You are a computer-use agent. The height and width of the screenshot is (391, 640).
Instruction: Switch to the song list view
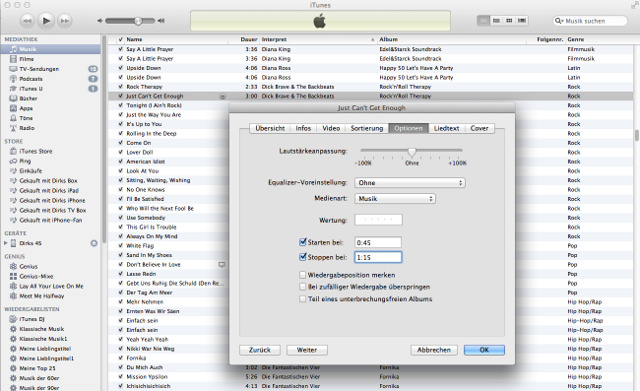(x=483, y=20)
